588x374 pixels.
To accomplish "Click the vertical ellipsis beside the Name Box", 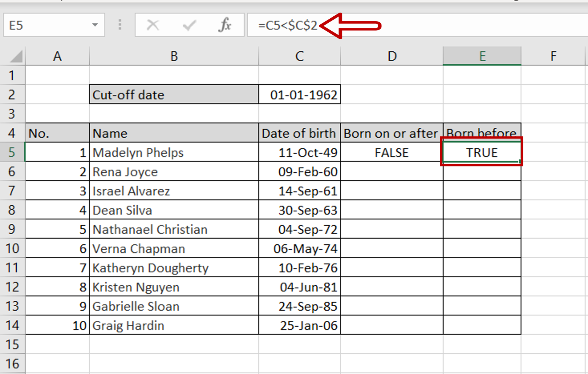I will [120, 25].
